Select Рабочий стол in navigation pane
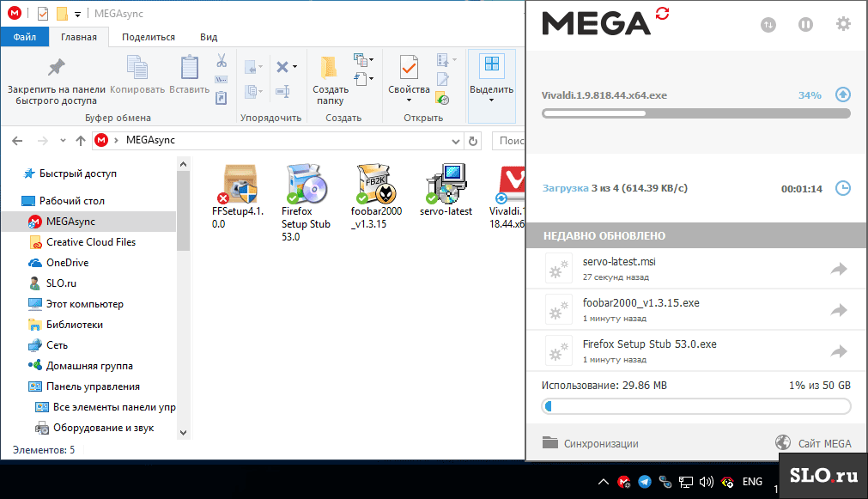 [64, 200]
